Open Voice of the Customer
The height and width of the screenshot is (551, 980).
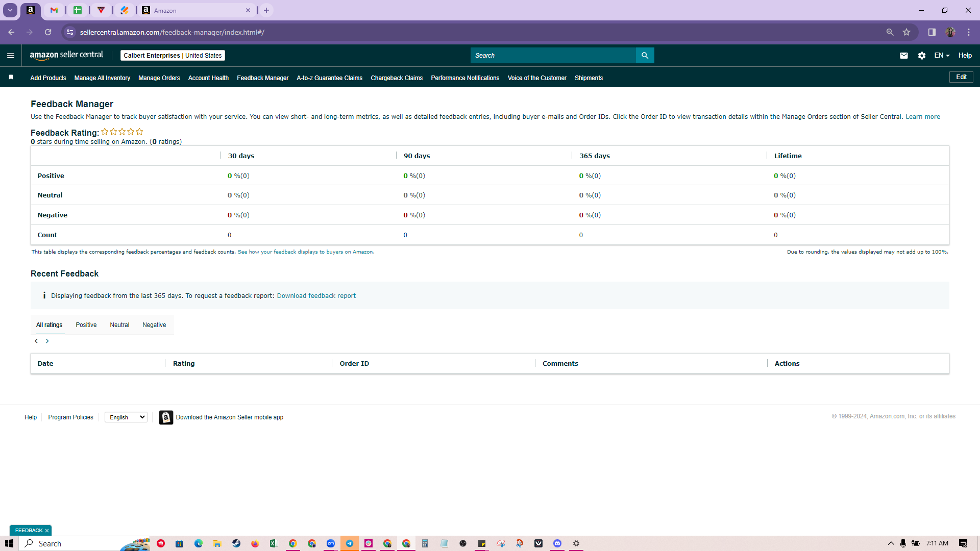click(537, 78)
